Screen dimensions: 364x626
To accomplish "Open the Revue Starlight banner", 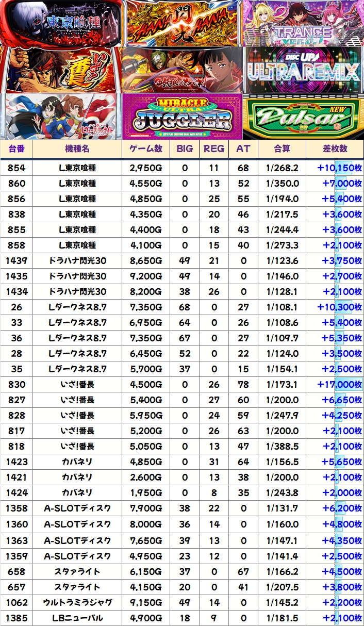I will click(x=61, y=116).
